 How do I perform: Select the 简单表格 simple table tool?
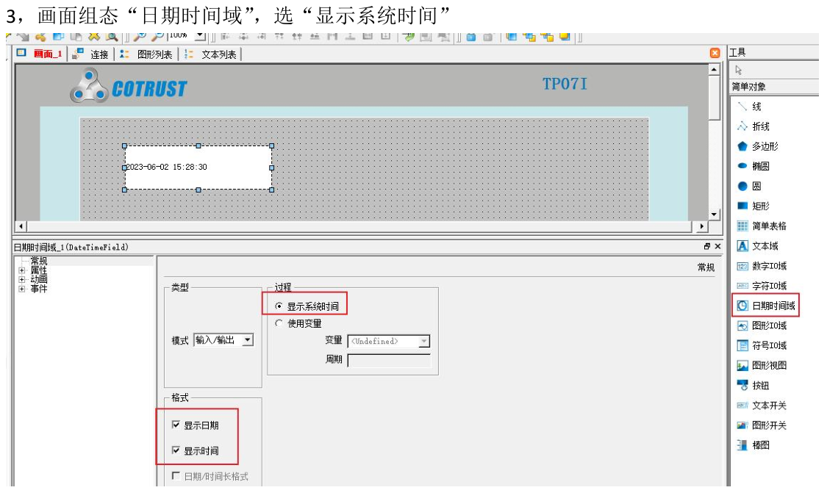tap(762, 226)
